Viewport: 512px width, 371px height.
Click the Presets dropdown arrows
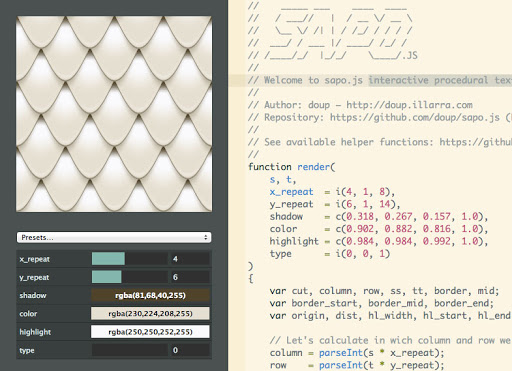pos(206,237)
